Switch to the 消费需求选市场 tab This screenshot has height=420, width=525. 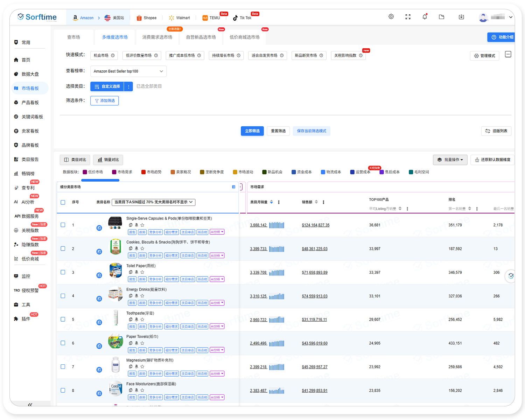click(x=157, y=37)
